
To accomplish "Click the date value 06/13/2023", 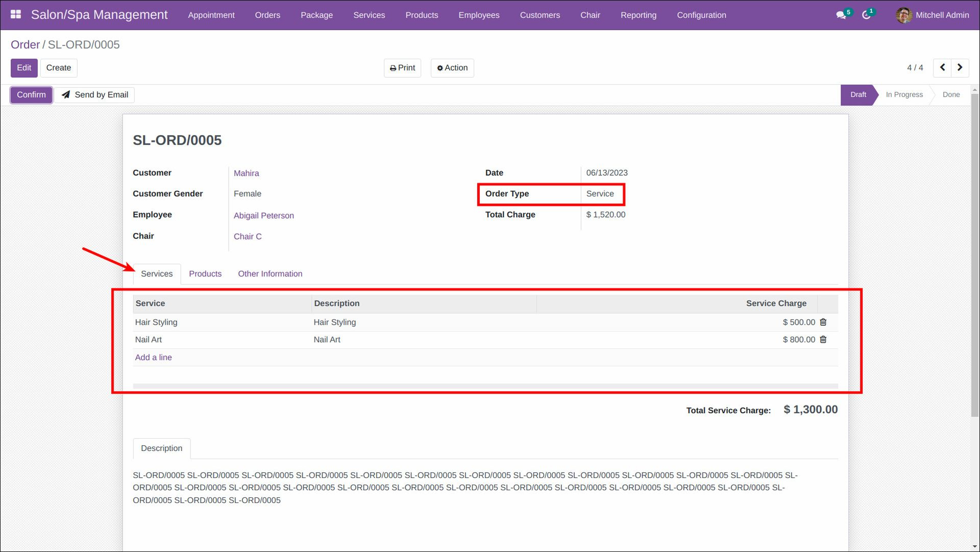I will coord(606,173).
